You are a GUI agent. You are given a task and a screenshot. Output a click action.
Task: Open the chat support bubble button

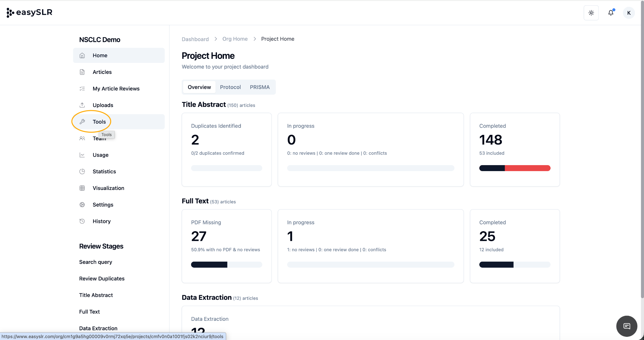click(626, 326)
